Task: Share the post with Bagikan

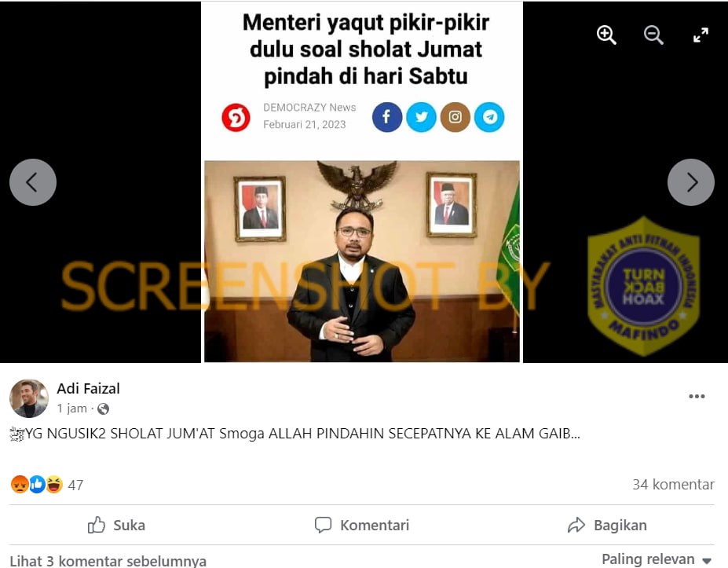Action: pyautogui.click(x=607, y=526)
